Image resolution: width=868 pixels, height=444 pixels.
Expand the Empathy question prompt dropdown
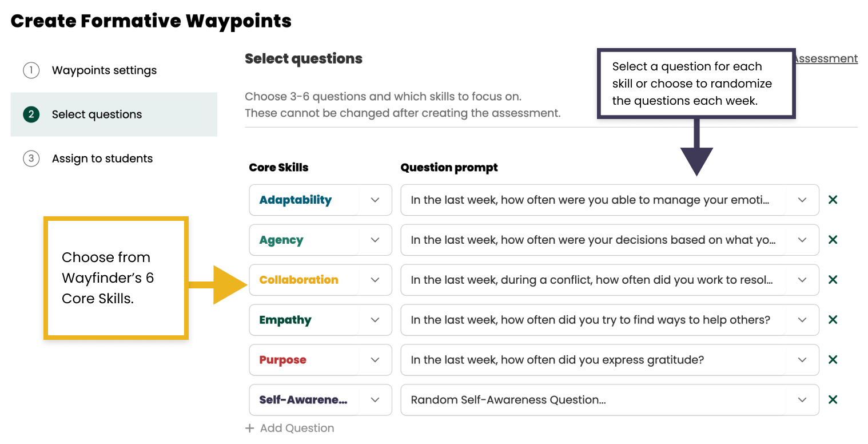(802, 320)
